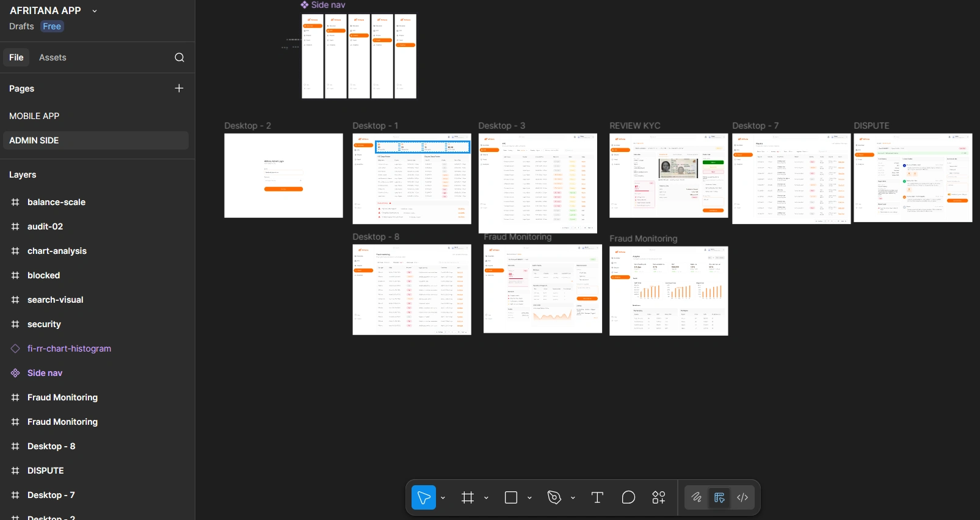Click the frame icon beside Desktop - 7 layer
Image resolution: width=980 pixels, height=520 pixels.
click(x=15, y=495)
